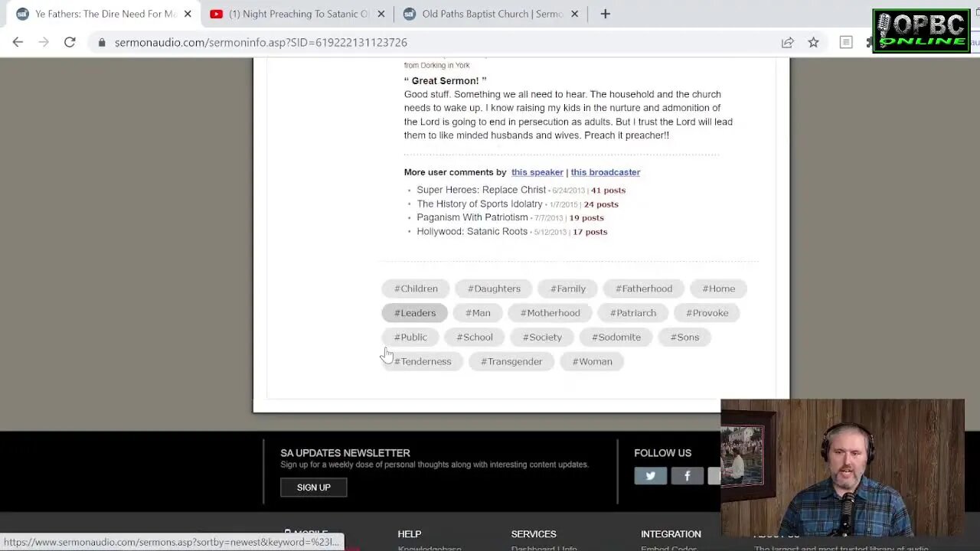Image resolution: width=980 pixels, height=551 pixels.
Task: View the 41 posts link
Action: coord(608,191)
